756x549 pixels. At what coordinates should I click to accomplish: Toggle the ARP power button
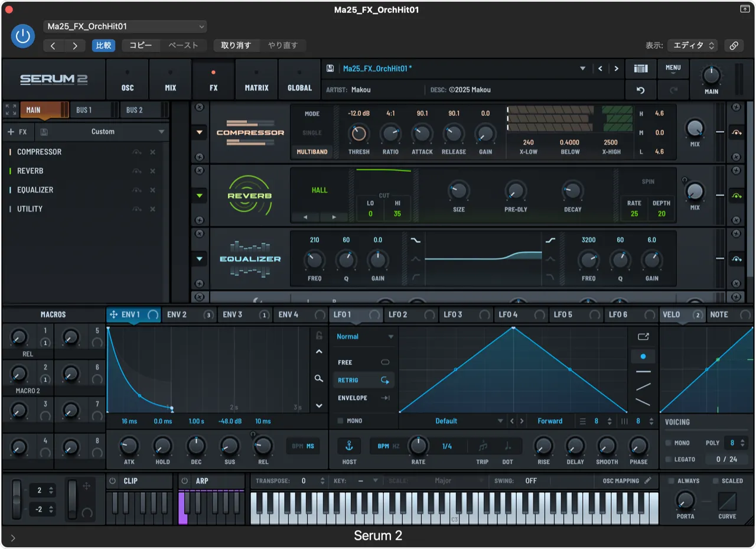pyautogui.click(x=184, y=481)
